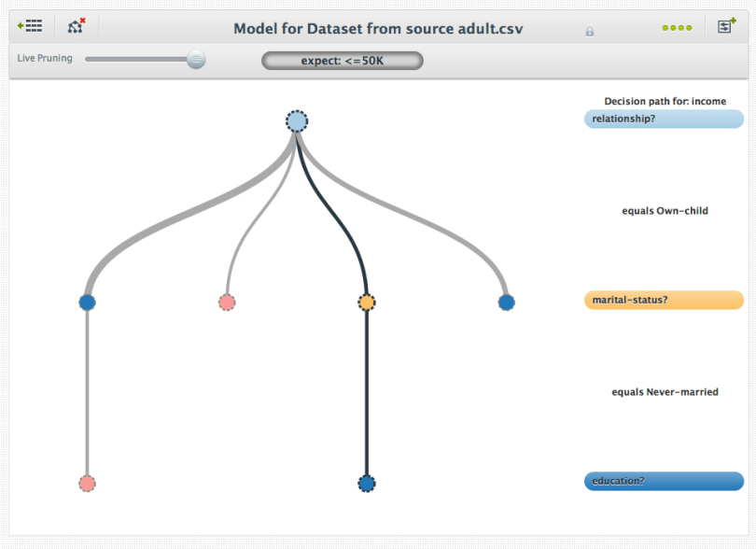Click the back-to-dataset list icon
756x549 pixels.
[x=30, y=25]
